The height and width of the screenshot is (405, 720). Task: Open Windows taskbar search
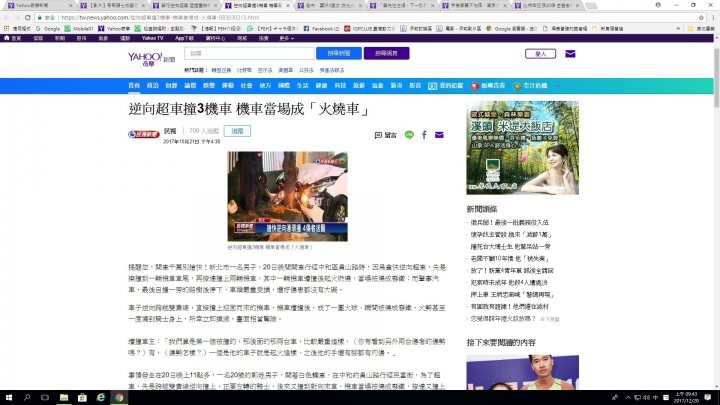(27, 397)
